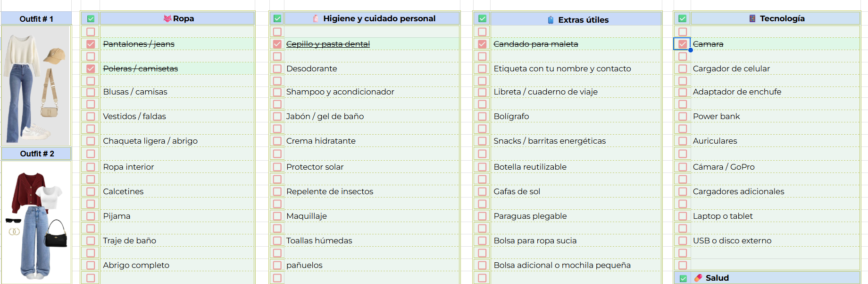868x284 pixels.
Task: Select the Outfit # 2 image
Action: point(36,222)
